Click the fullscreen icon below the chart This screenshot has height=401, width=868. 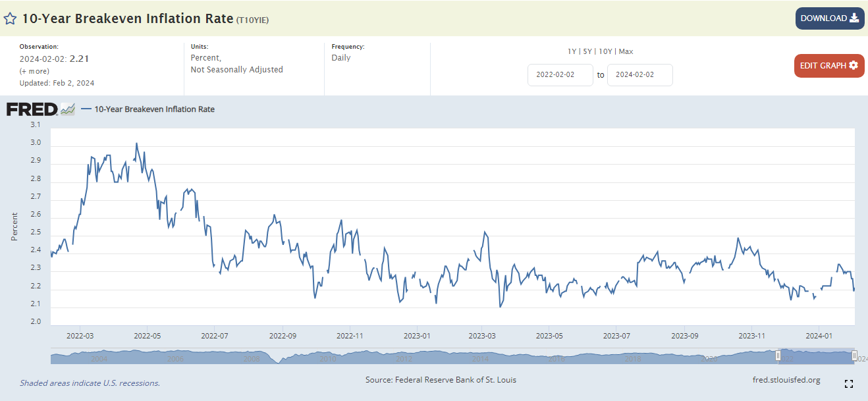point(849,384)
